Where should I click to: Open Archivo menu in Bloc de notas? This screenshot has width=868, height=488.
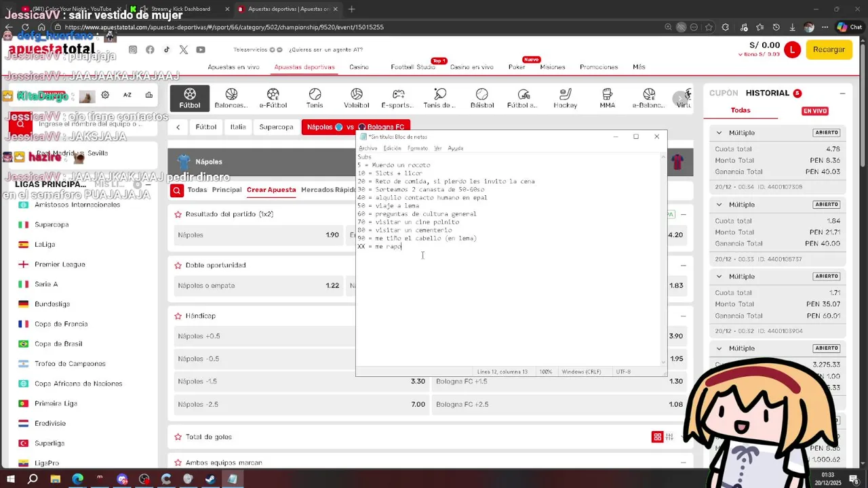(x=368, y=148)
